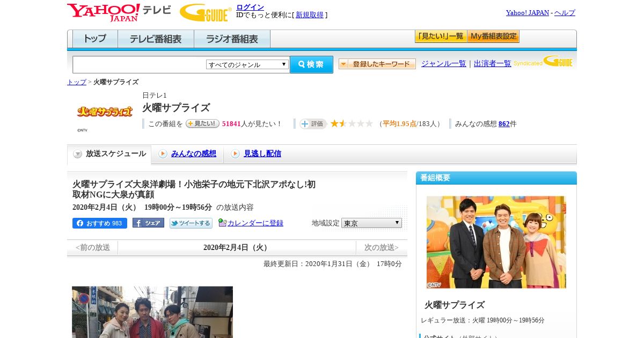Click the 最終更新日 last updated text
The width and height of the screenshot is (644, 338).
(x=332, y=264)
